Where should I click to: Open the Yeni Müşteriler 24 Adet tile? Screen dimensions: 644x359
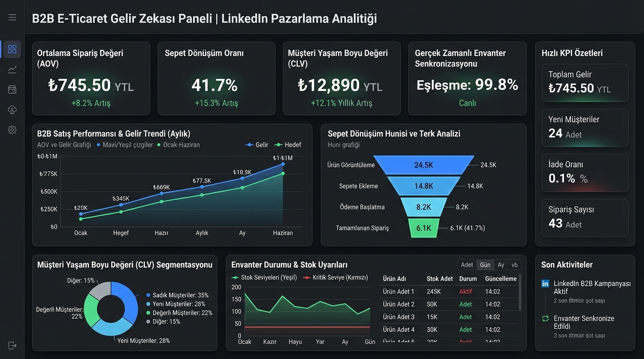585,128
